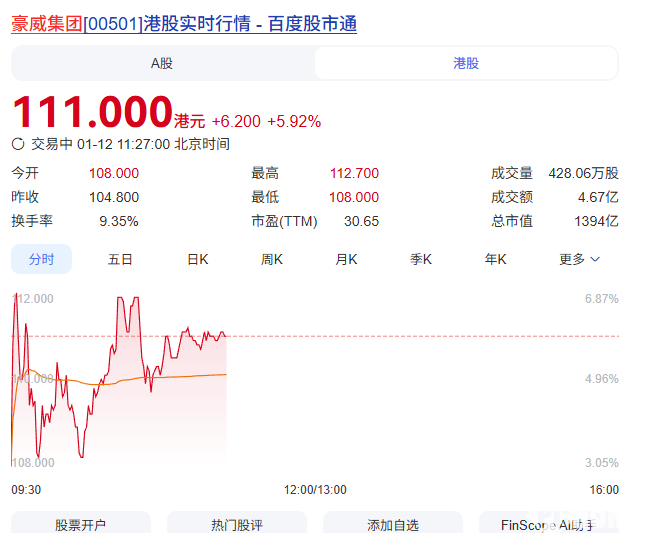Click the 最低 value 108.000
This screenshot has height=533, width=654.
coord(354,197)
